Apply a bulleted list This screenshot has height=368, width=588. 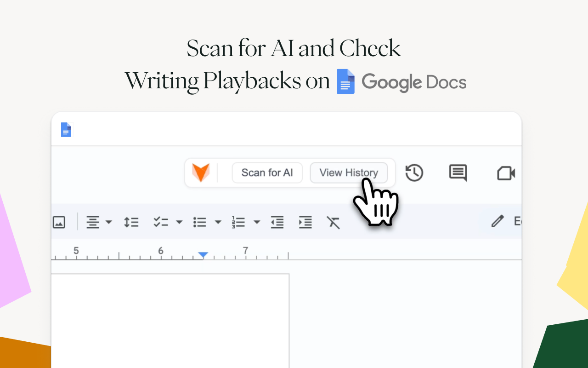[x=199, y=222]
